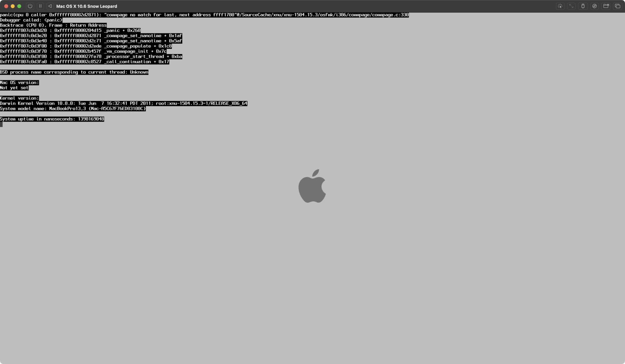Click the 'BSD process name corresponding' line
The width and height of the screenshot is (625, 364).
coord(74,72)
